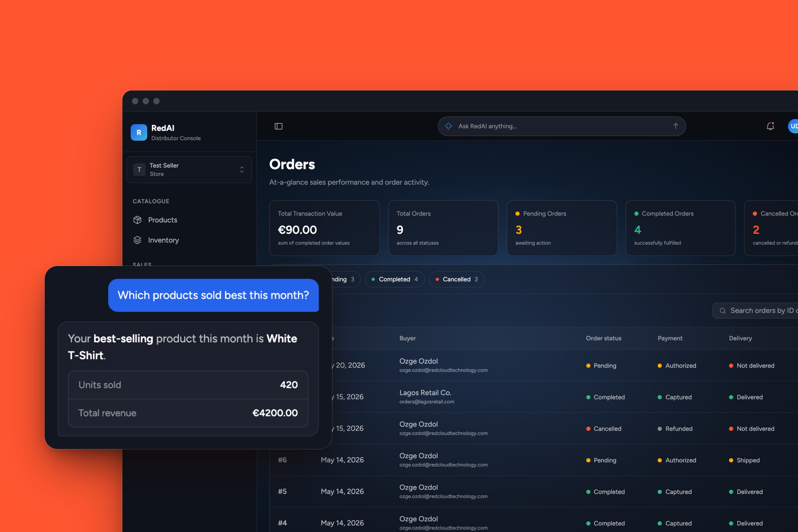Open the Total Orders card

pyautogui.click(x=443, y=228)
